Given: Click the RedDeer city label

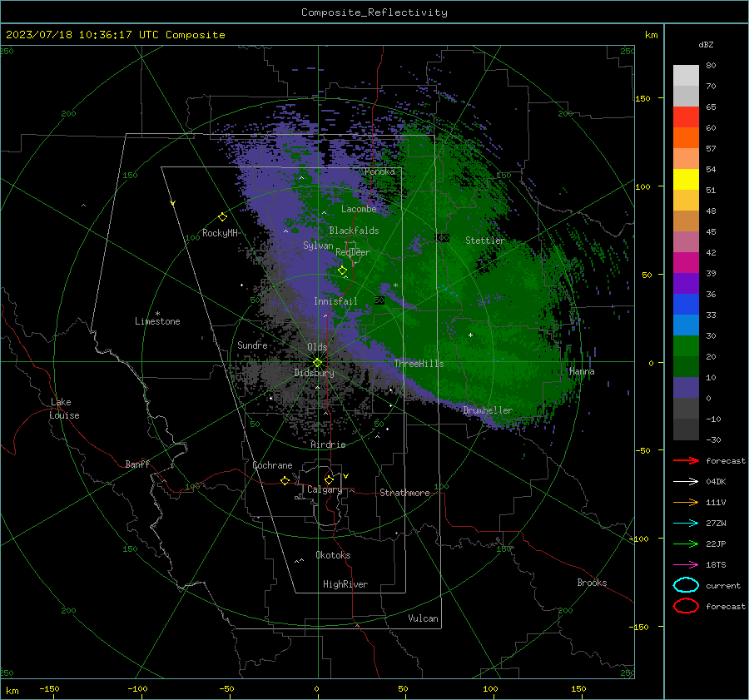Looking at the screenshot, I should tap(353, 252).
